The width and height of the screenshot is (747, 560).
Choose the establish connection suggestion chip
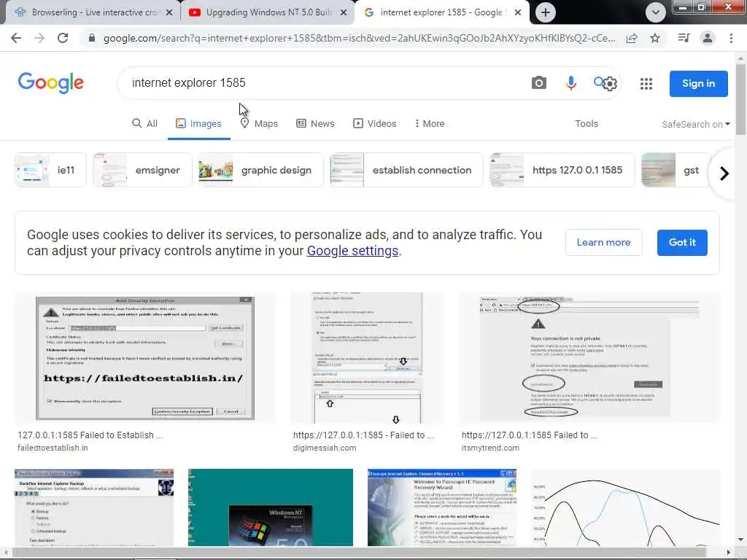(x=406, y=170)
